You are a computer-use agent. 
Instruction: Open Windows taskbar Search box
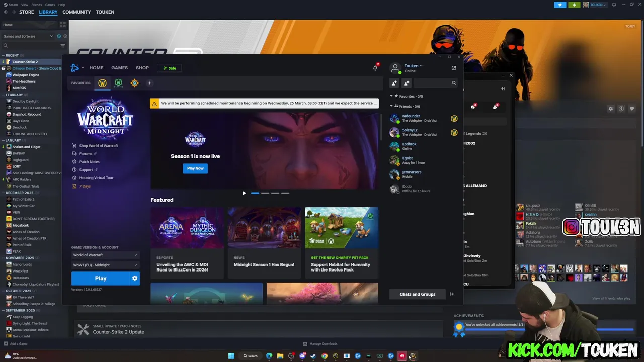250,356
